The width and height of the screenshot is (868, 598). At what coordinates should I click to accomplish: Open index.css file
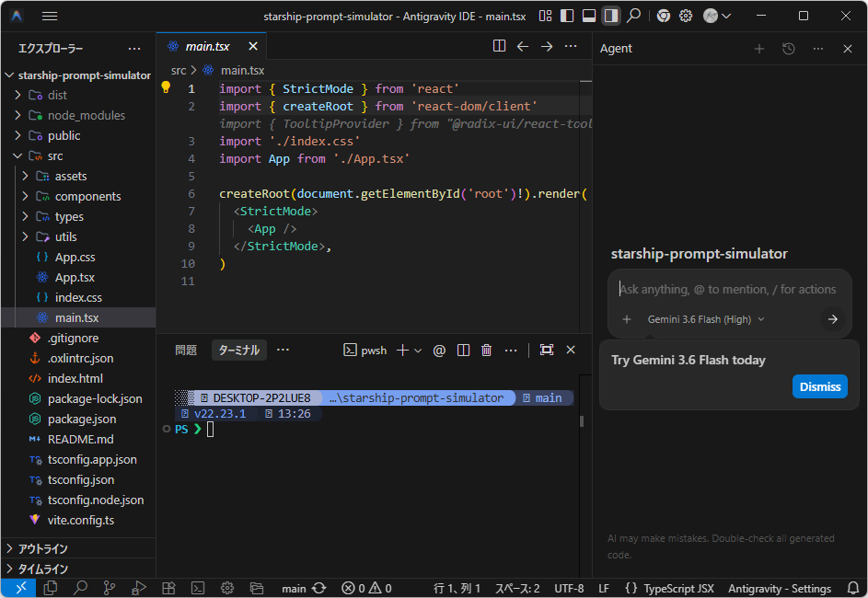coord(78,297)
